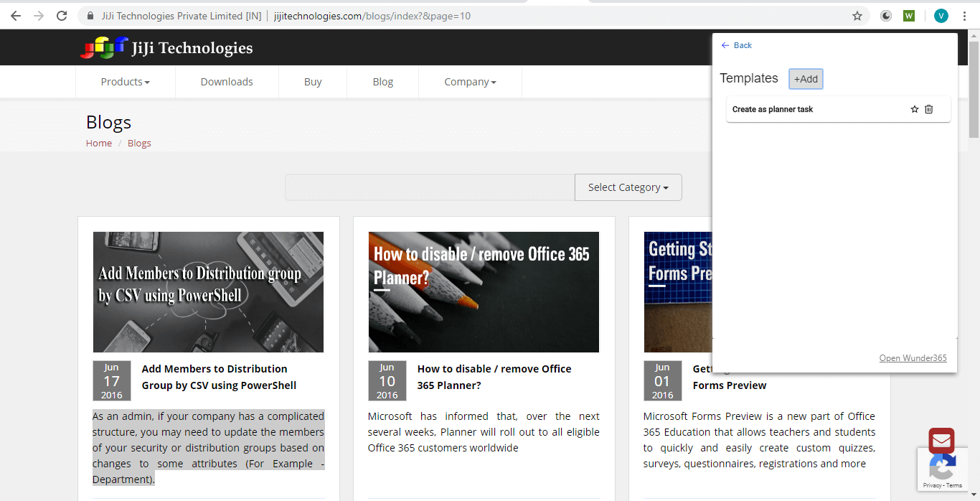The height and width of the screenshot is (501, 980).
Task: Click the user profile avatar icon
Action: tap(941, 16)
